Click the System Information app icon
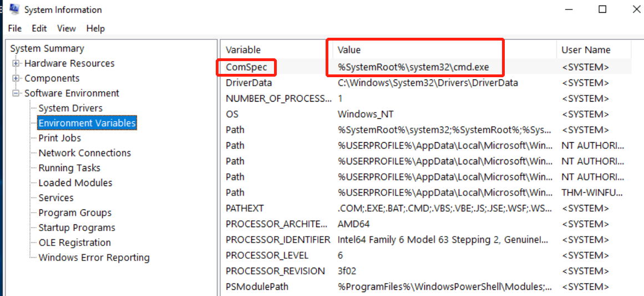 (x=14, y=9)
